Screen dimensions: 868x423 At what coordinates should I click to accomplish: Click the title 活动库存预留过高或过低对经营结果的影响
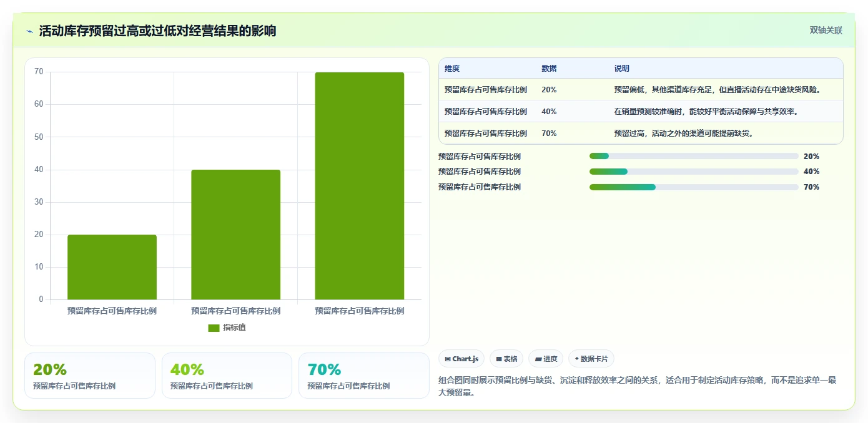click(157, 31)
